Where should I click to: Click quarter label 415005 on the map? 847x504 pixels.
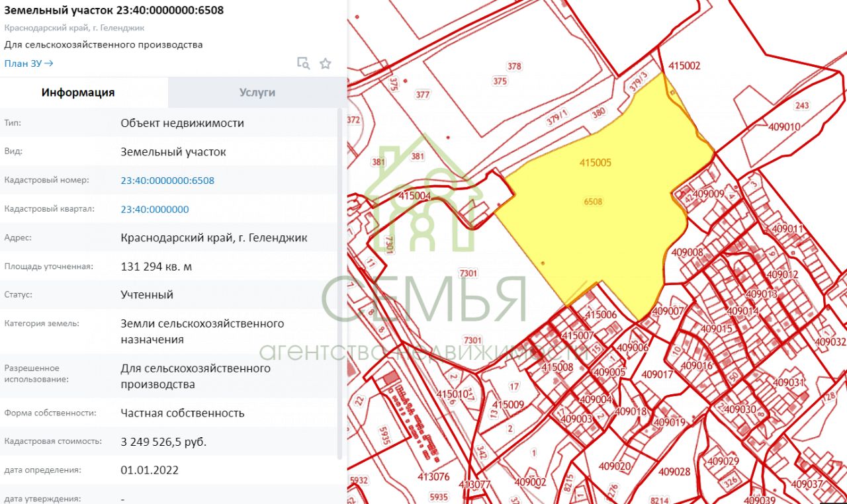pos(595,162)
